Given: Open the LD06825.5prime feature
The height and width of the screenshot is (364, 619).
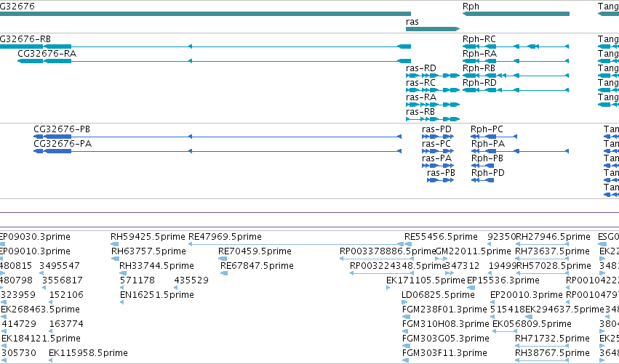Looking at the screenshot, I should pos(438,296).
